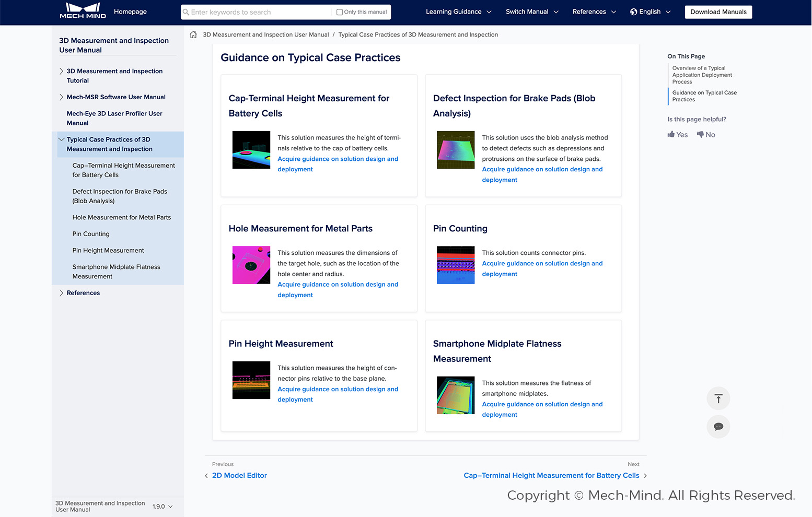
Task: Open the Pin Counting thumbnail image
Action: pos(456,265)
